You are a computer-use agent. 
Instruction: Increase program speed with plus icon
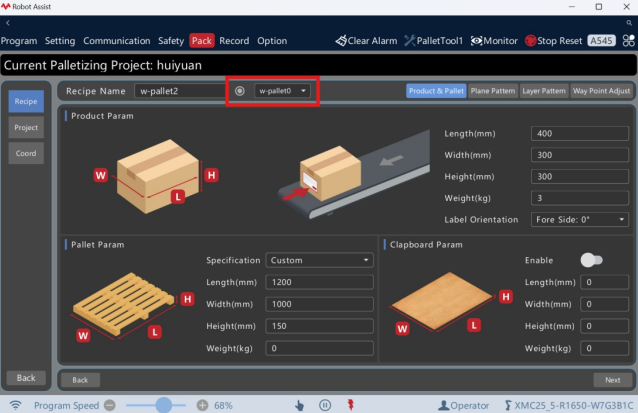coord(202,405)
